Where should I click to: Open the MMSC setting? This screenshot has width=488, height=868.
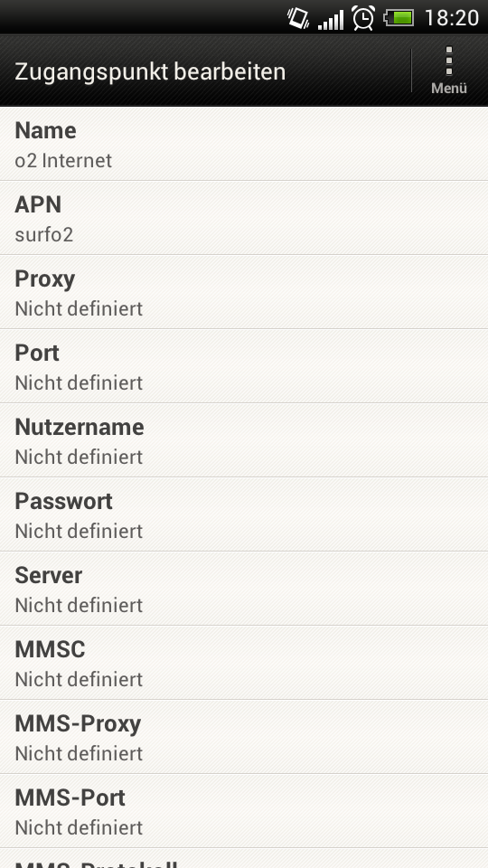pyautogui.click(x=244, y=663)
